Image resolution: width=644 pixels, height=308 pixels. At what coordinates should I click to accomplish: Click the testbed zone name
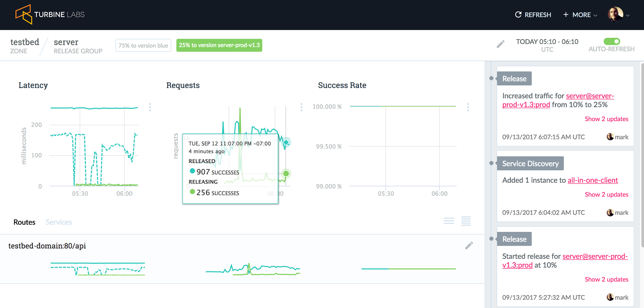click(25, 42)
